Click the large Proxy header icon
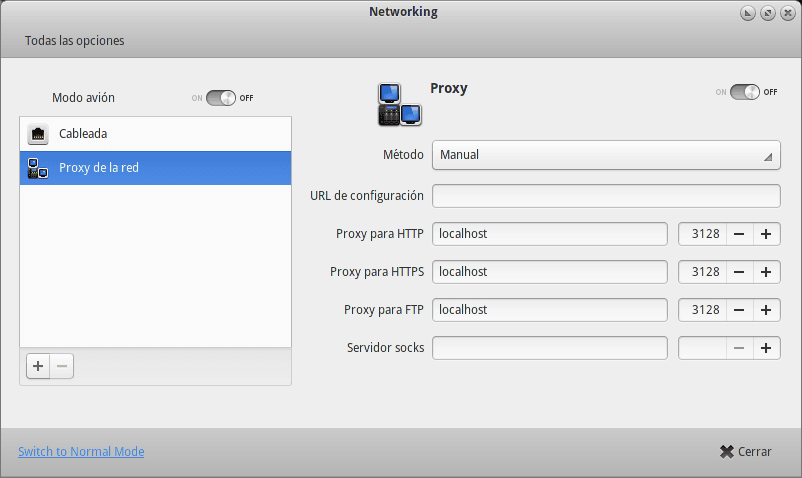 click(x=400, y=104)
